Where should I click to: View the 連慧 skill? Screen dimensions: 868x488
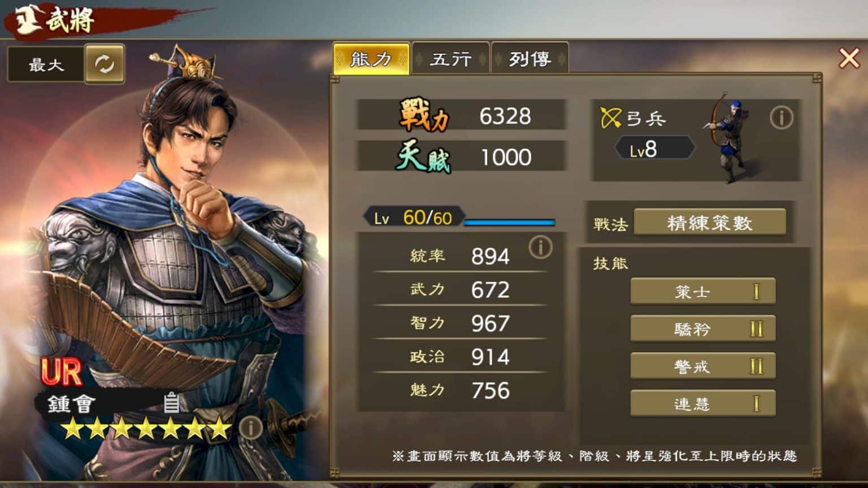pos(703,403)
